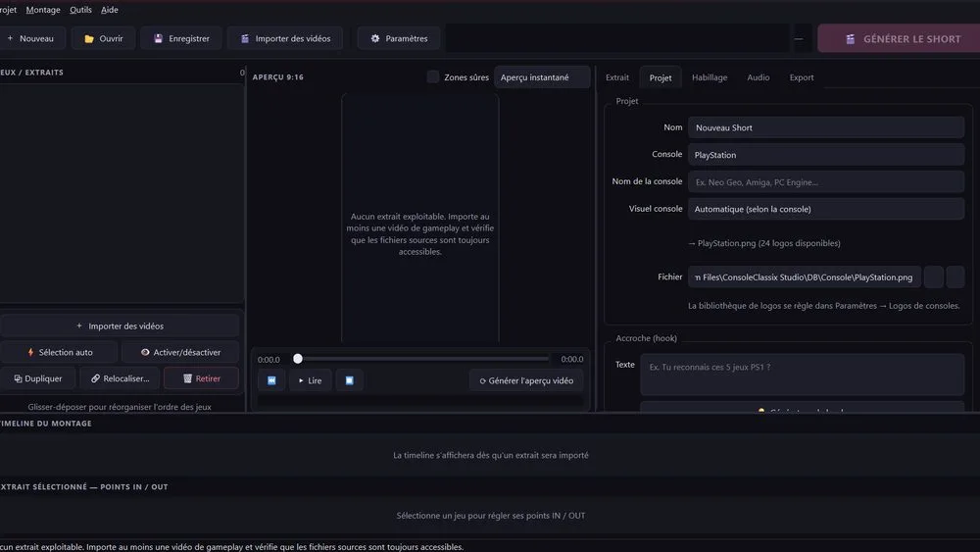Click the copy icon on Dupliquer

18,378
